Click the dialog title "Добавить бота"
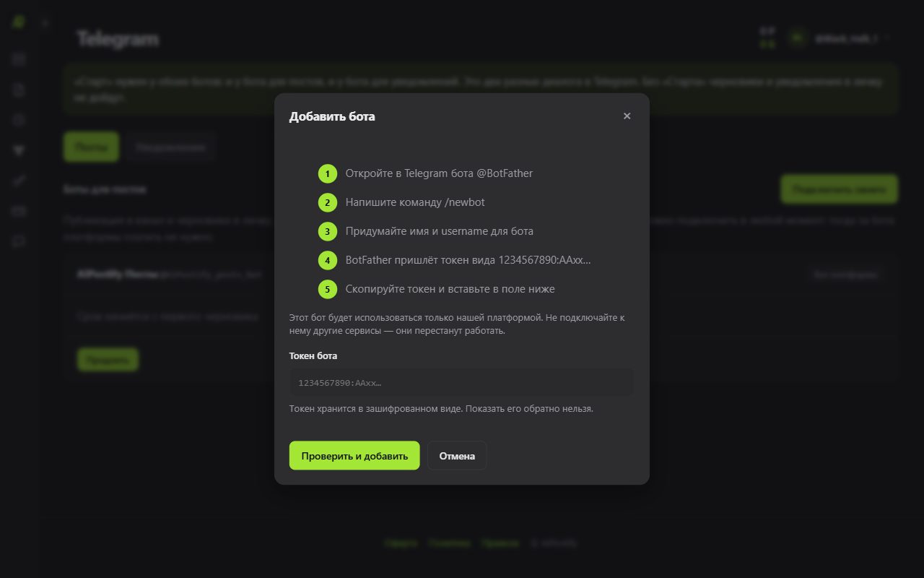Viewport: 924px width, 578px height. coord(332,116)
